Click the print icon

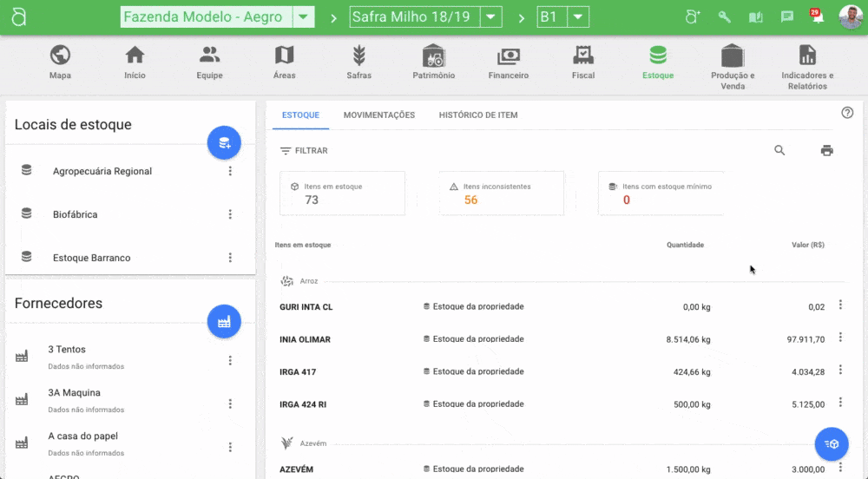(x=826, y=151)
